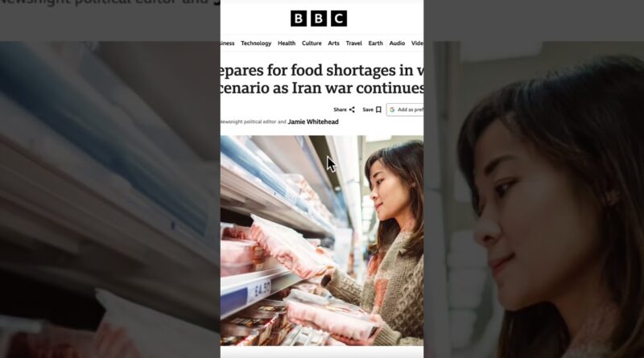Open the Audio section
Viewport: 644px width, 358px height.
397,43
